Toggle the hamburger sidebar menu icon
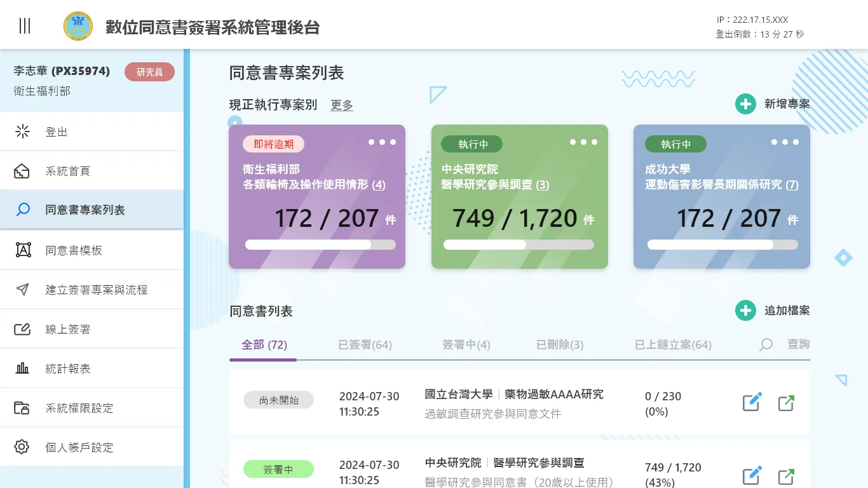Screen dimensions: 868x488 [x=25, y=26]
